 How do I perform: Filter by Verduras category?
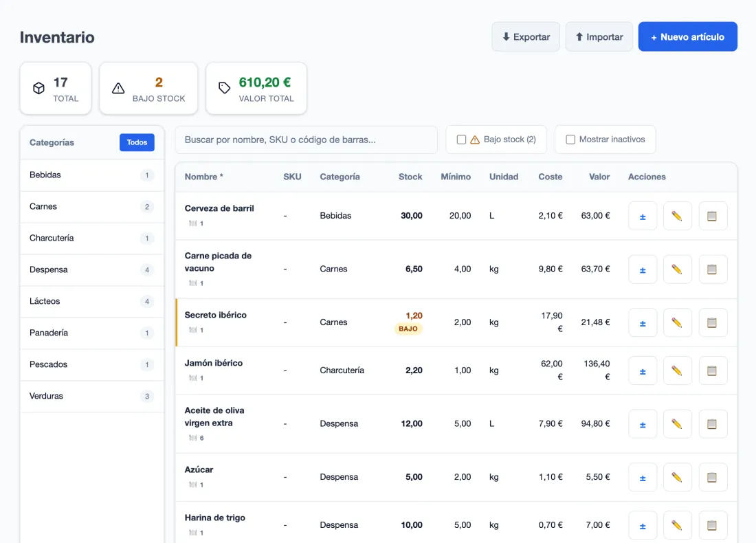pos(91,397)
